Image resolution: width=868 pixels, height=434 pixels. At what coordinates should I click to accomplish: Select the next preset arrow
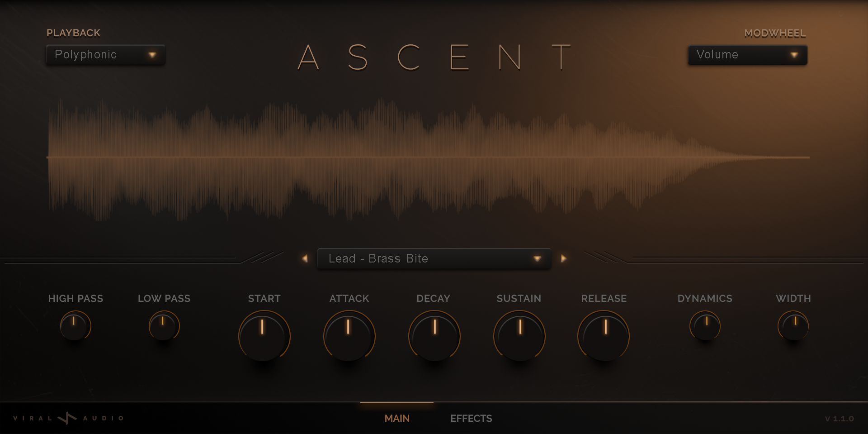click(x=563, y=258)
